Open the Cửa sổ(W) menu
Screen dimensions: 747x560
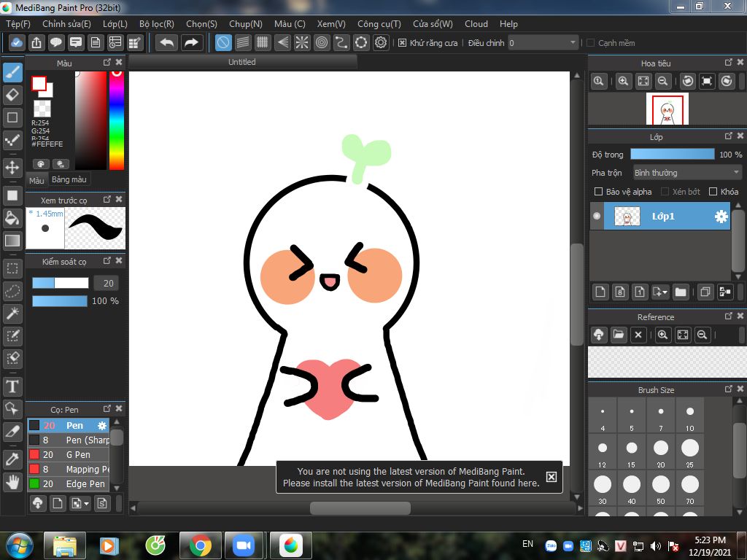(x=433, y=24)
